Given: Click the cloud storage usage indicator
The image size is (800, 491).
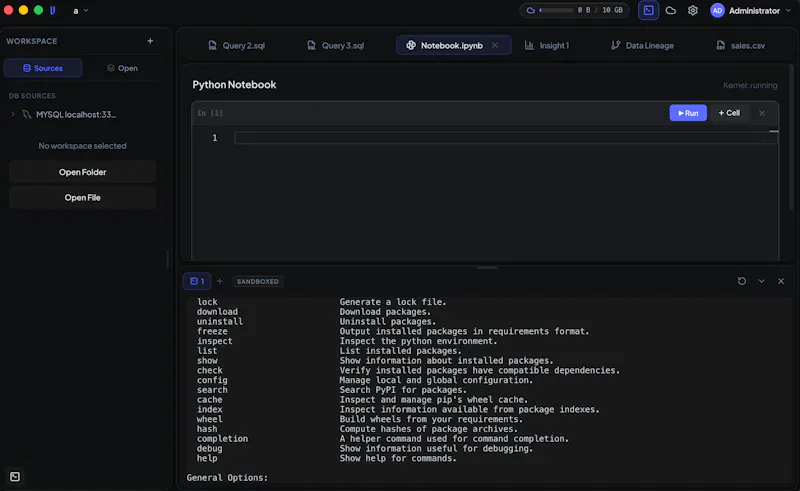Looking at the screenshot, I should 574,10.
